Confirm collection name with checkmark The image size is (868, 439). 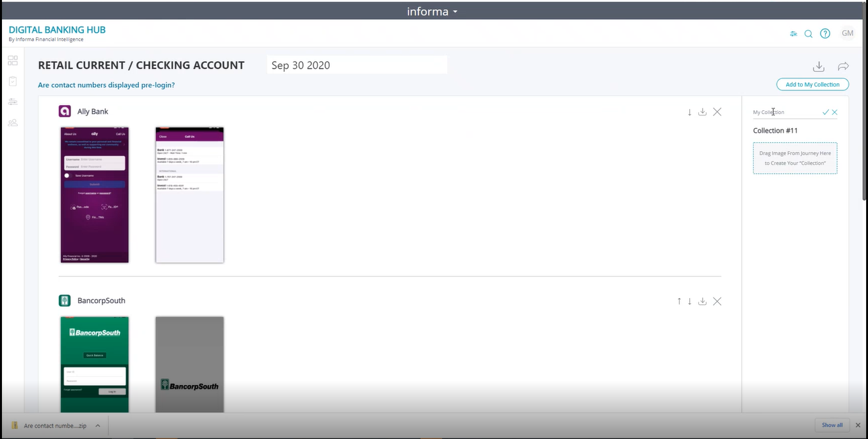(x=826, y=112)
